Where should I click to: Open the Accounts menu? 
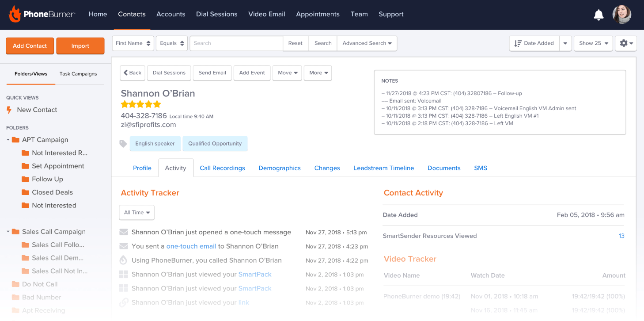click(x=171, y=14)
